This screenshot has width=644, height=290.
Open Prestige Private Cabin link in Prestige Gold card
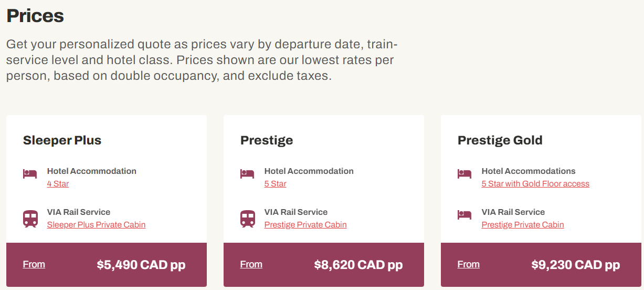pyautogui.click(x=523, y=225)
